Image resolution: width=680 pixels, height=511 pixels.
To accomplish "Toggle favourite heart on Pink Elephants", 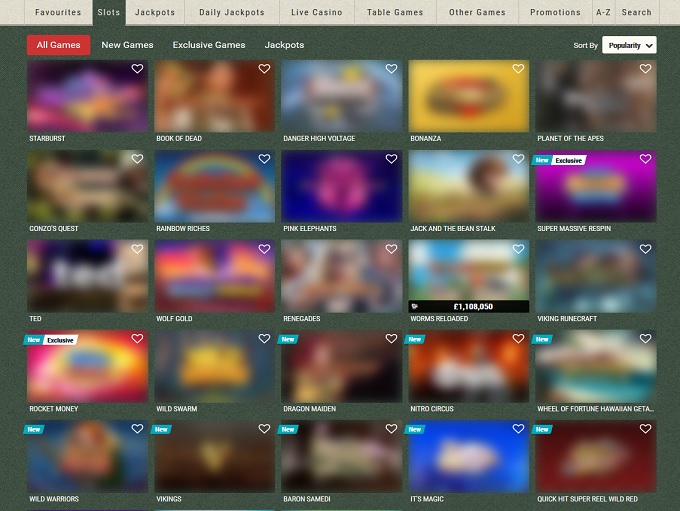I will (391, 159).
